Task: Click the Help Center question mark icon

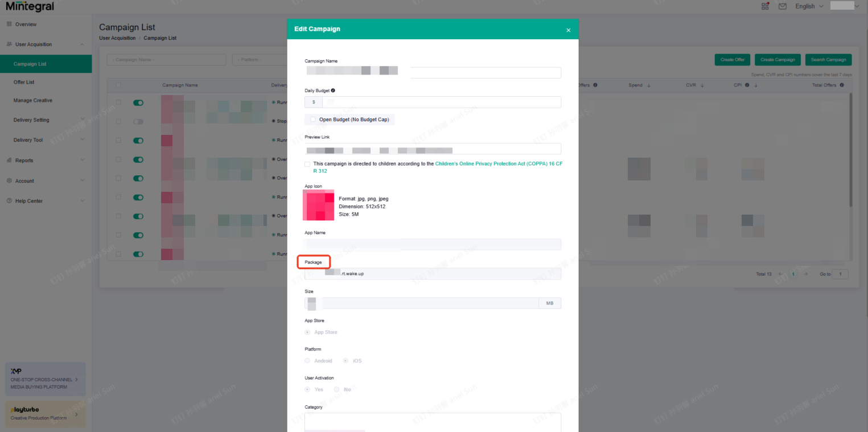Action: click(9, 200)
